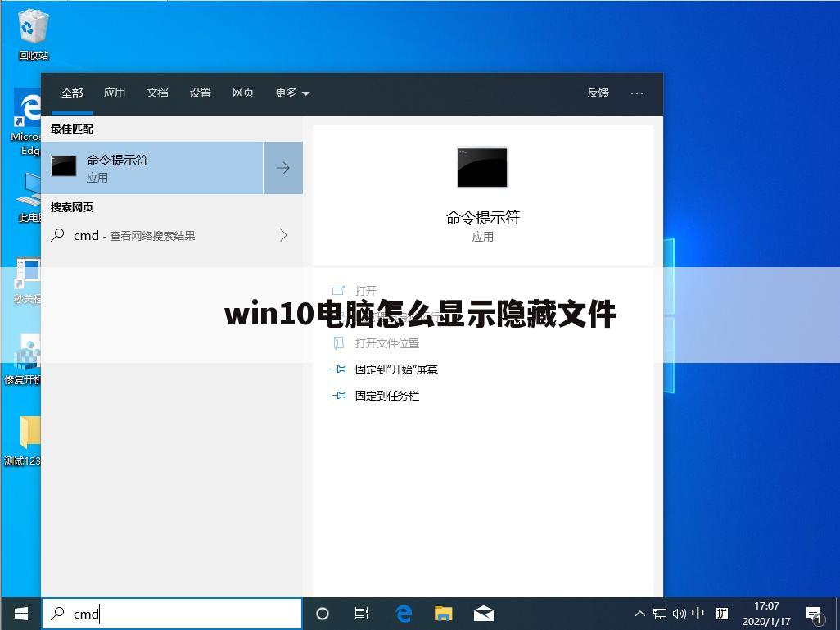
Task: Open File Explorer from the taskbar
Action: [x=443, y=613]
